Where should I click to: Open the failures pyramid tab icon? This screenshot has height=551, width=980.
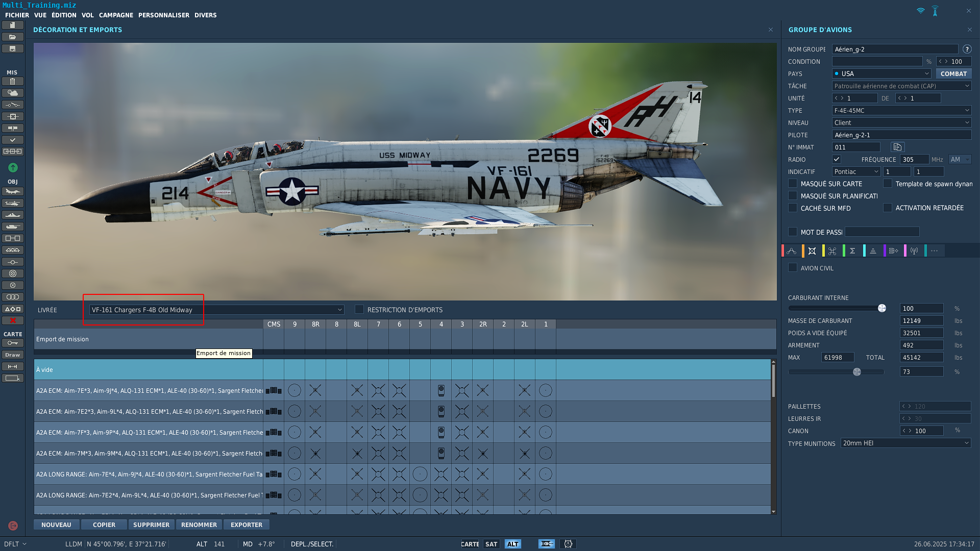[873, 251]
